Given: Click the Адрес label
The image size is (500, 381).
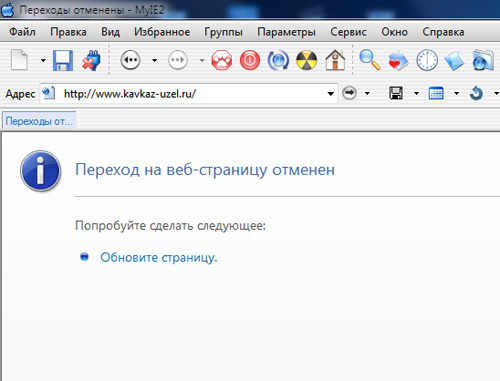Looking at the screenshot, I should (20, 94).
